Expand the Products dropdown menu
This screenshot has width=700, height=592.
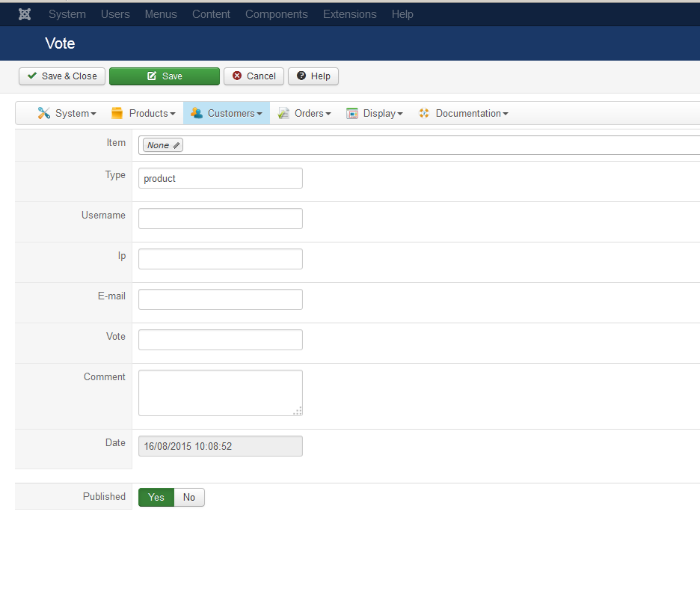coord(152,113)
